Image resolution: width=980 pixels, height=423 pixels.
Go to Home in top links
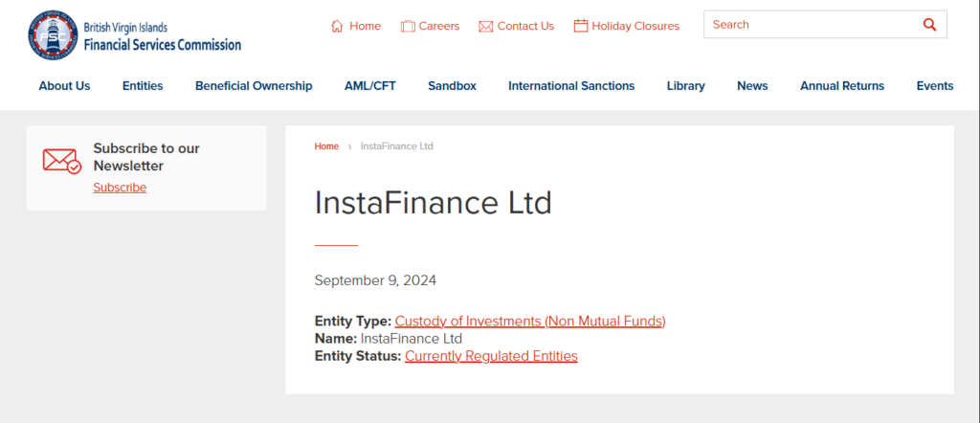pos(365,26)
